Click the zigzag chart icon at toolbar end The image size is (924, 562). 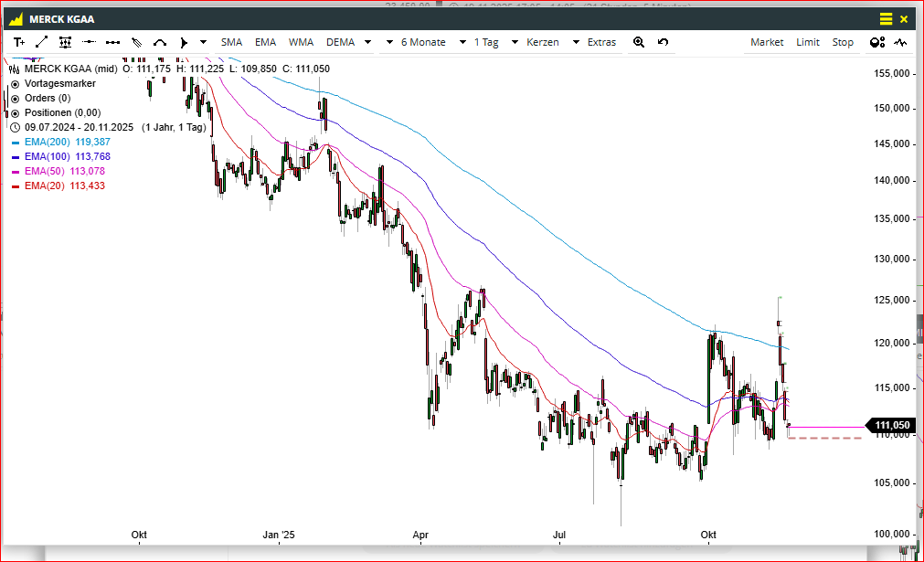click(900, 42)
